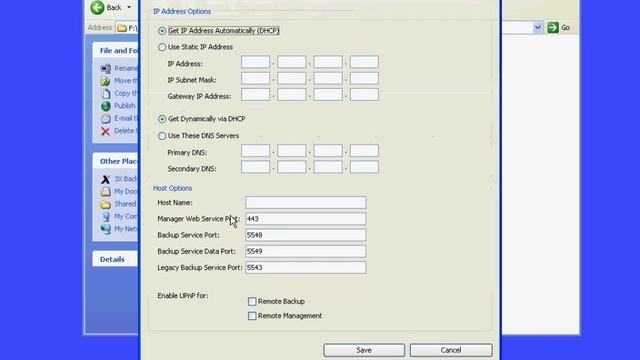
Task: Click the Host Name input field
Action: click(x=306, y=202)
